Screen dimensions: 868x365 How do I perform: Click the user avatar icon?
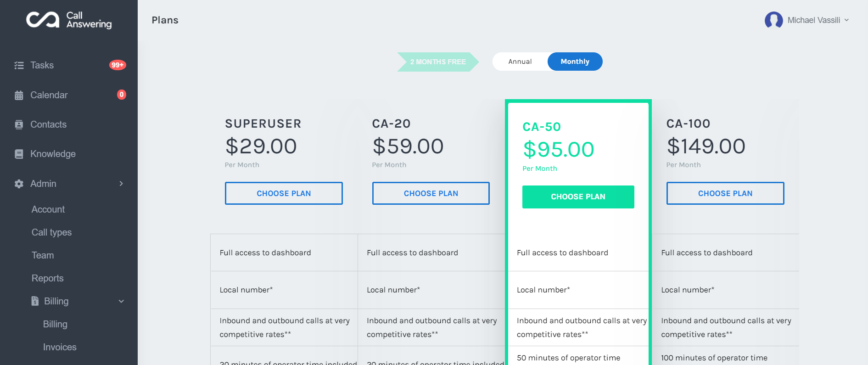pos(773,20)
